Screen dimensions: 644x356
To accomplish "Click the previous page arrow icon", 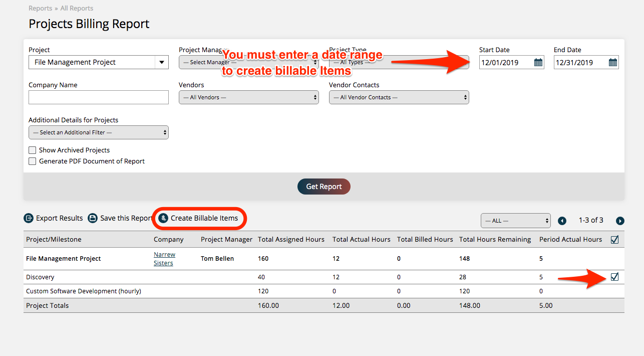I will 562,220.
